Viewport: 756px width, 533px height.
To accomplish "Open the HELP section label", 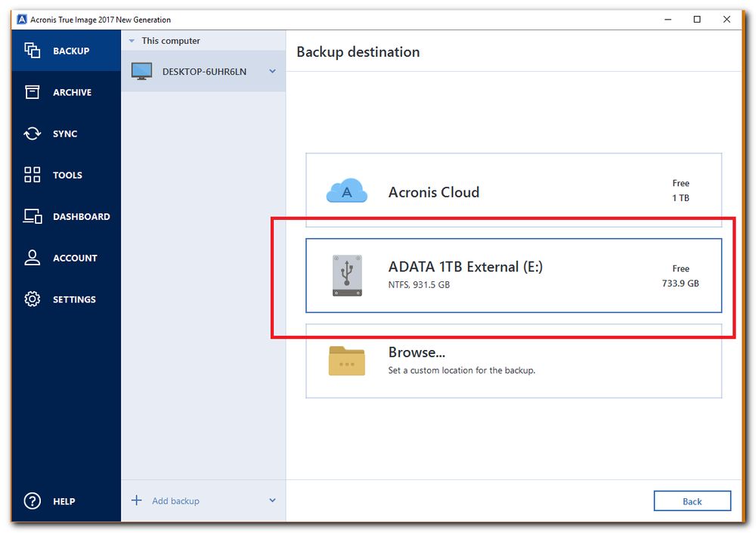I will (64, 501).
